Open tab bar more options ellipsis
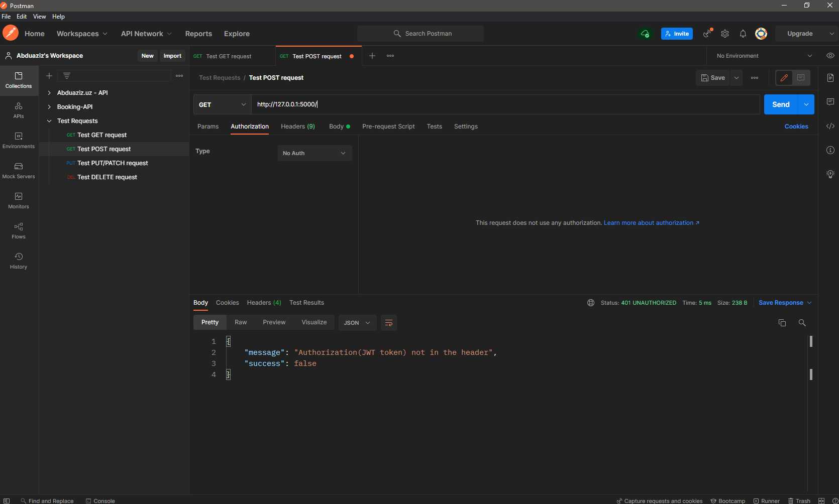 [x=390, y=56]
